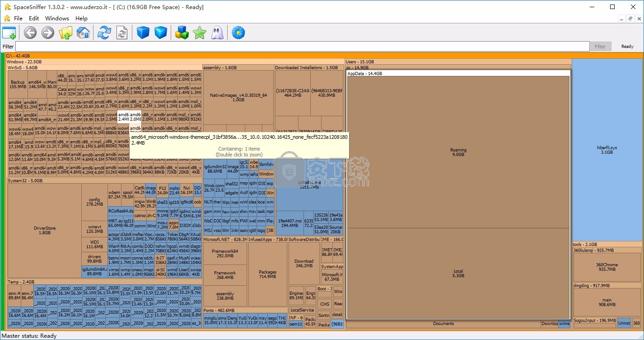Select the winevt 120.3MB folder
This screenshot has width=644, height=340.
(94, 229)
